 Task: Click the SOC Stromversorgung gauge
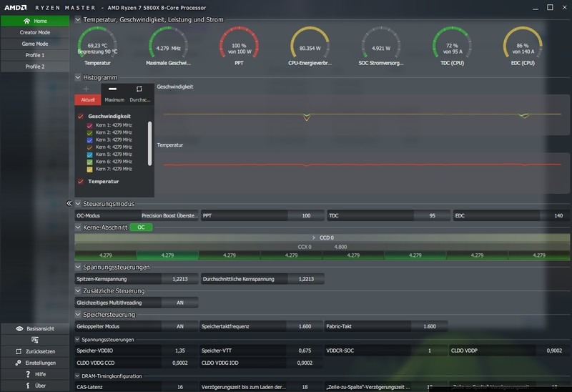(x=381, y=43)
